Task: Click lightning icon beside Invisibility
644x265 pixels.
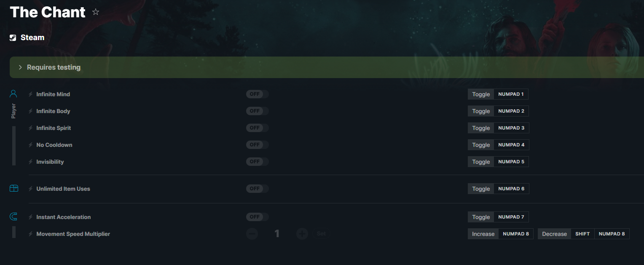Action: coord(30,162)
